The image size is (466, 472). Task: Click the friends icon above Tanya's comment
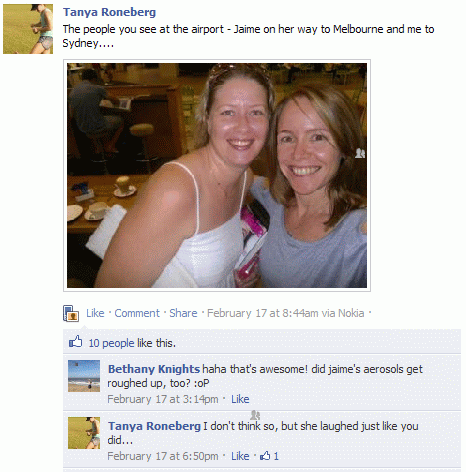255,415
